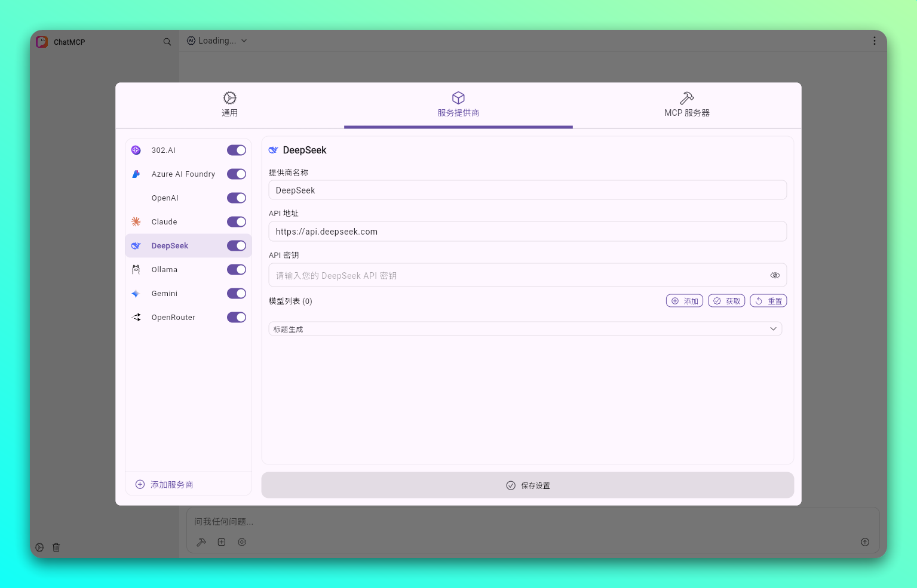917x588 pixels.
Task: Disable the OpenAI provider switch
Action: (237, 198)
